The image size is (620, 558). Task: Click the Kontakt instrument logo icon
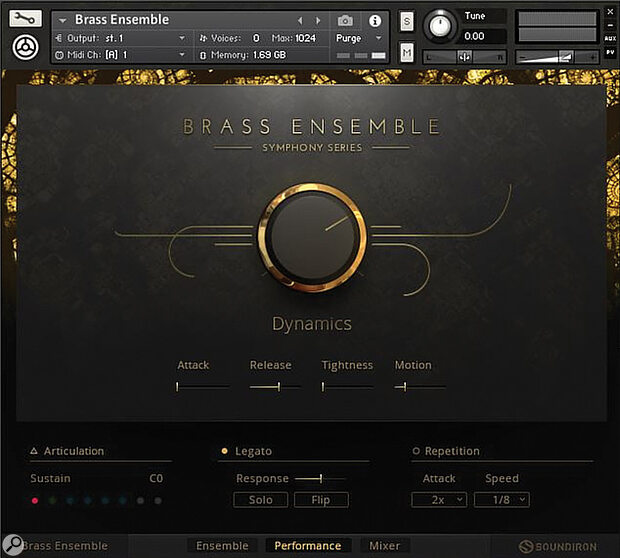click(x=26, y=47)
